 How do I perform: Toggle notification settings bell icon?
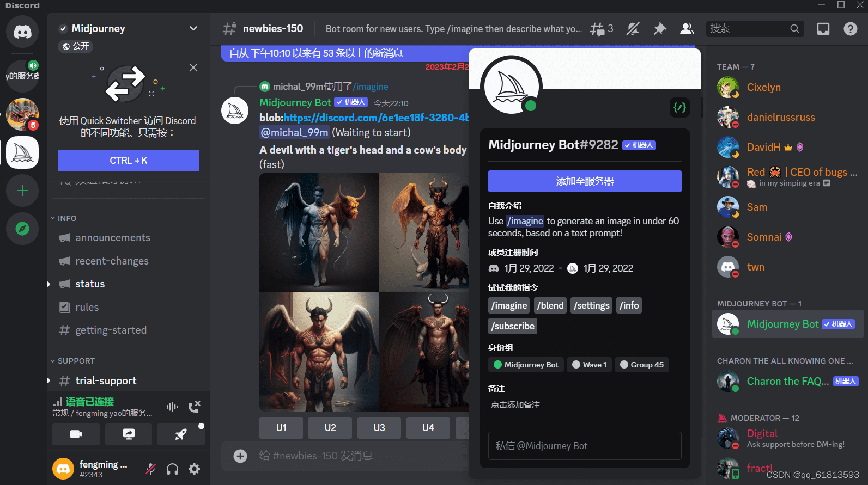pyautogui.click(x=633, y=29)
